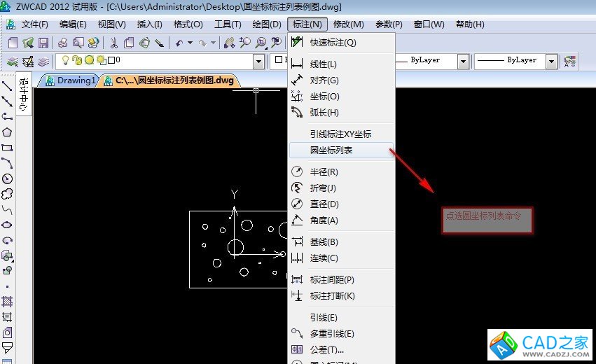Image resolution: width=596 pixels, height=364 pixels.
Task: Click the Save floppy disk icon
Action: (43, 43)
